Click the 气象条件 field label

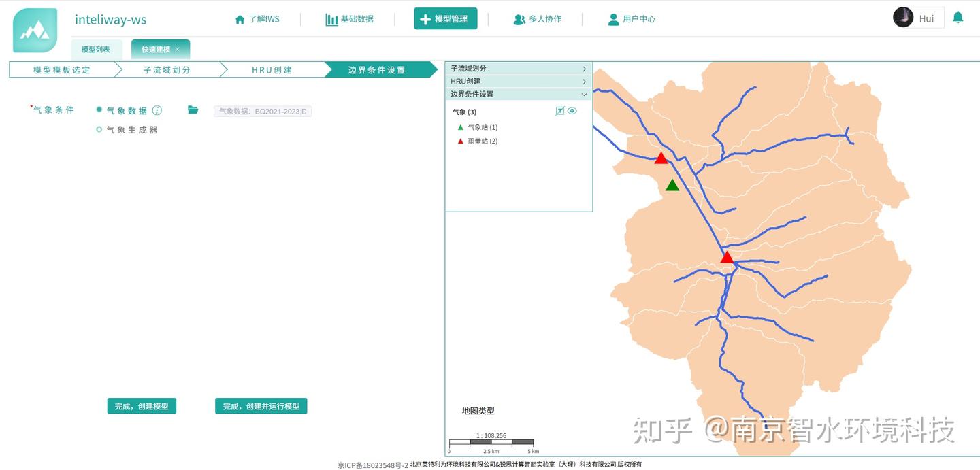[54, 110]
